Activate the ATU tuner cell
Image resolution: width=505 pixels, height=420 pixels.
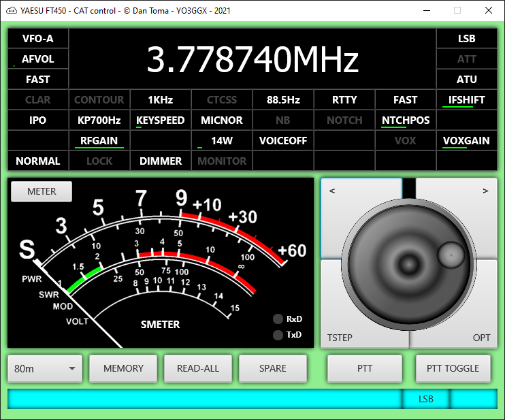click(467, 79)
